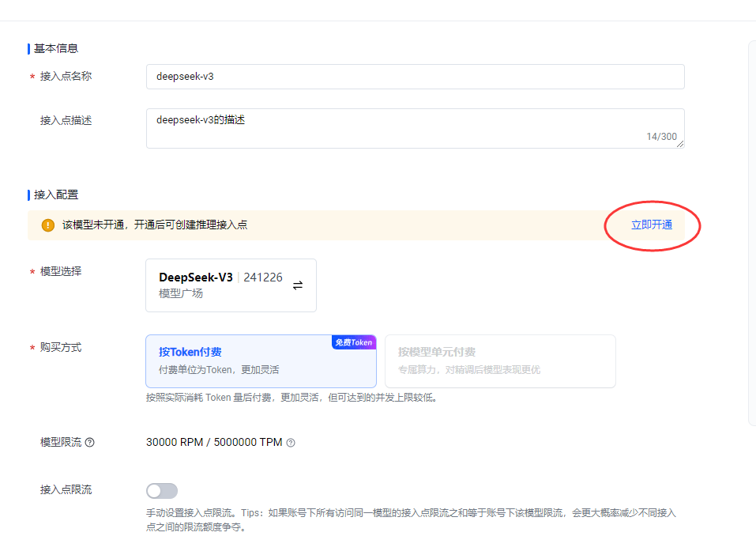Focus the 接入点描述 text area
756x555 pixels.
click(415, 128)
